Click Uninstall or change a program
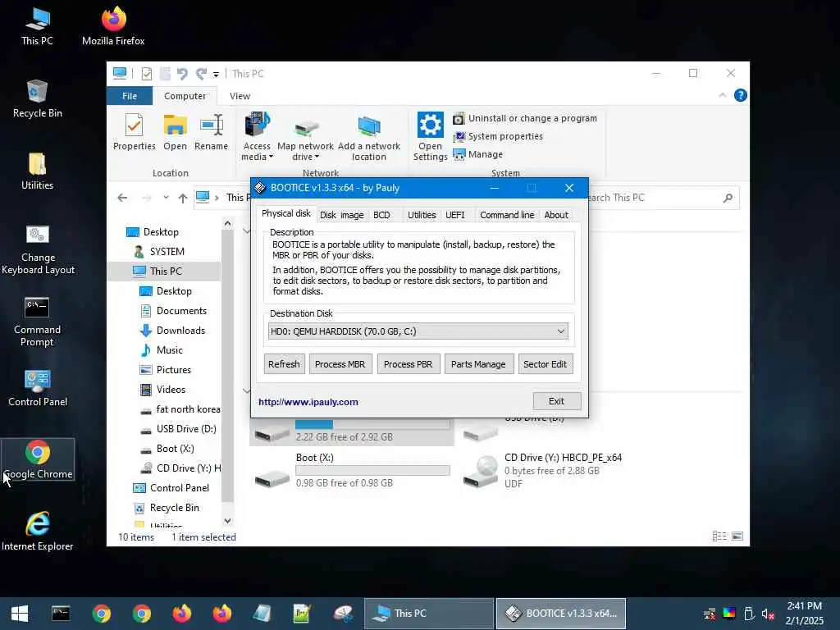The height and width of the screenshot is (630, 840). tap(525, 118)
